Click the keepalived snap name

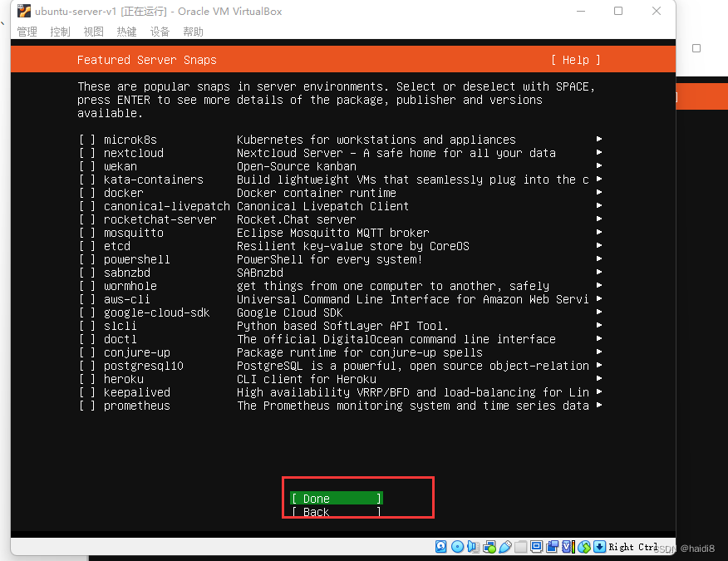pos(137,392)
